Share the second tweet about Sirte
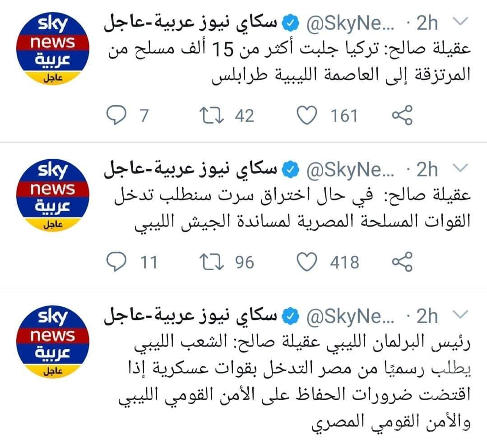This screenshot has height=448, width=487. coord(402,262)
